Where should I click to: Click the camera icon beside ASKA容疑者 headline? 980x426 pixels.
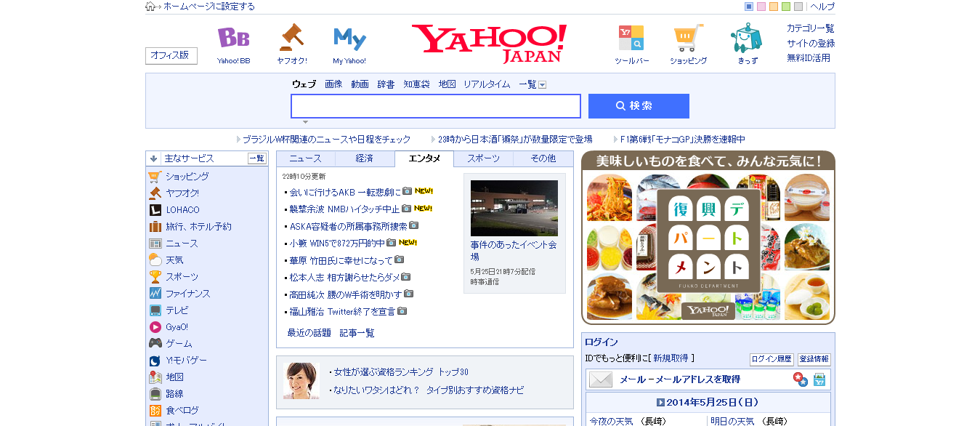[414, 225]
